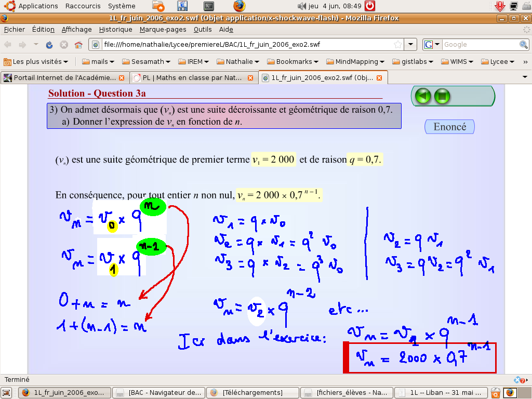532x399 pixels.
Task: Expand the address bar history dropdown
Action: pos(410,45)
